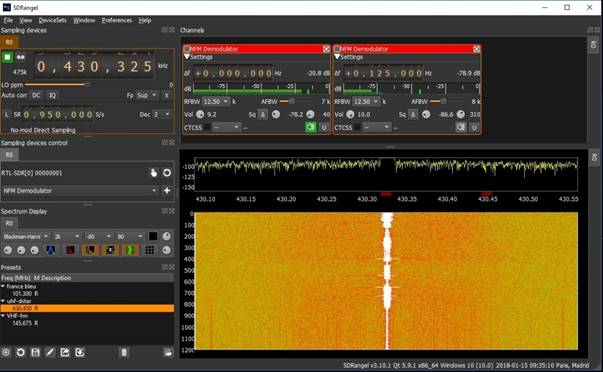Open the Blackman-Harris window dropdown
This screenshot has height=372, width=603.
coord(26,236)
